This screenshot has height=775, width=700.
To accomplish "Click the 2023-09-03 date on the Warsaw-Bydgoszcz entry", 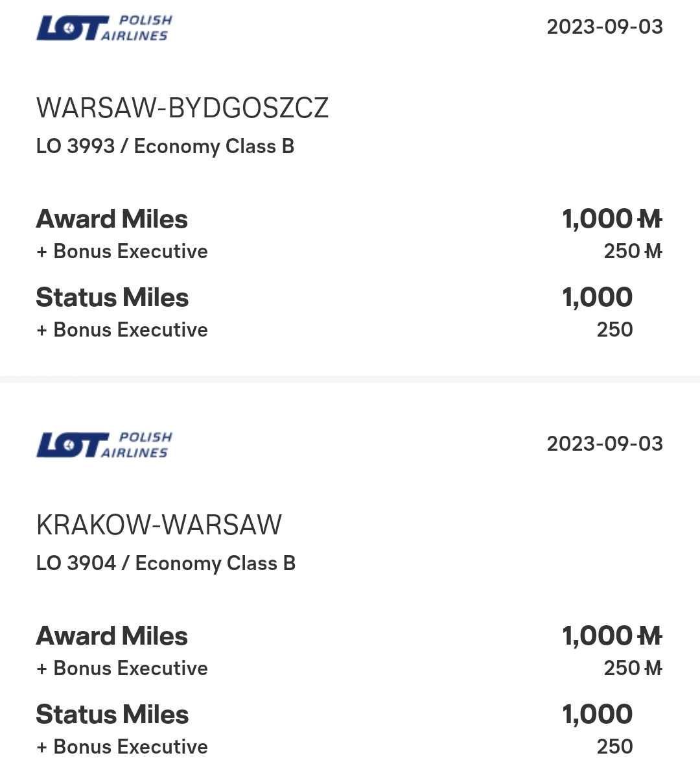I will (605, 27).
